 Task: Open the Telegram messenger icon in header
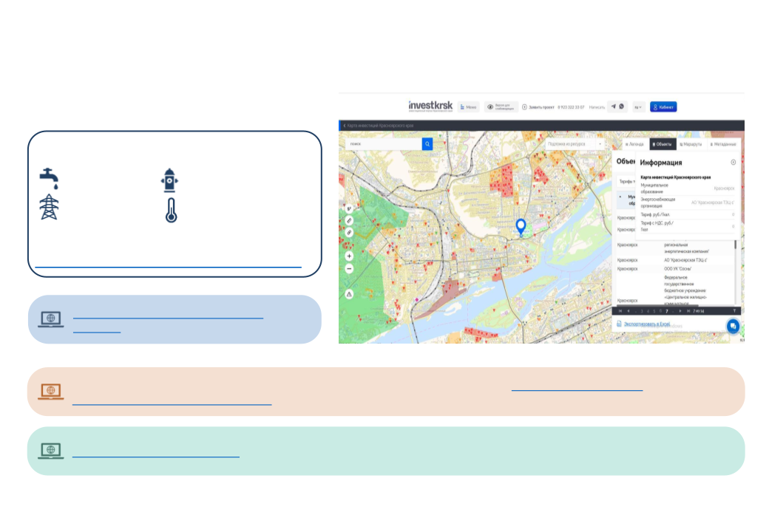coord(614,106)
